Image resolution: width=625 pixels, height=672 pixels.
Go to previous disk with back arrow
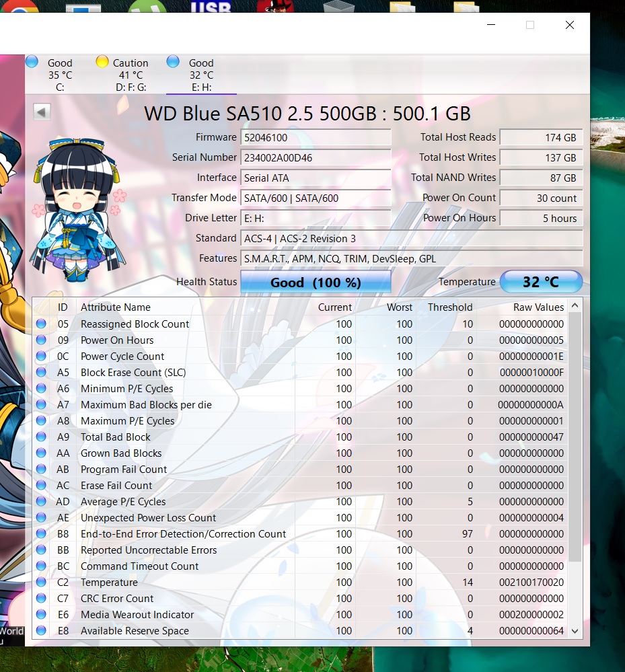coord(42,112)
